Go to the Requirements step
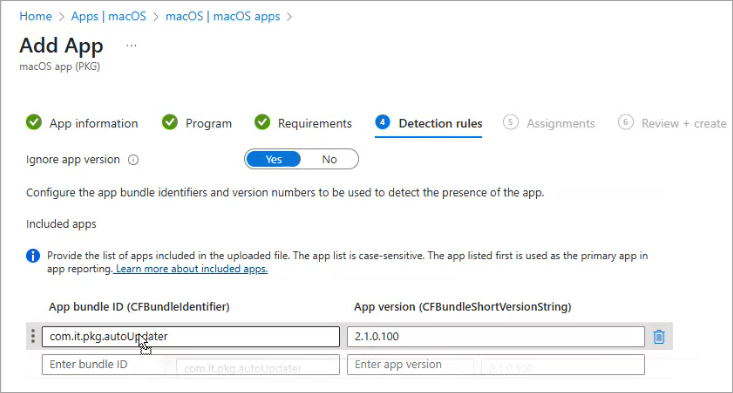This screenshot has width=733, height=393. click(x=315, y=123)
